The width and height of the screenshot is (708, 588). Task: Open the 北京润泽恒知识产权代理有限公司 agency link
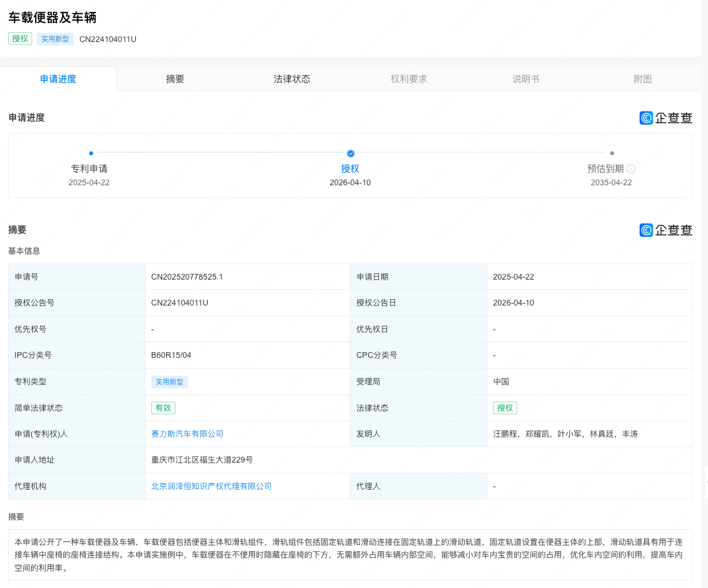211,486
